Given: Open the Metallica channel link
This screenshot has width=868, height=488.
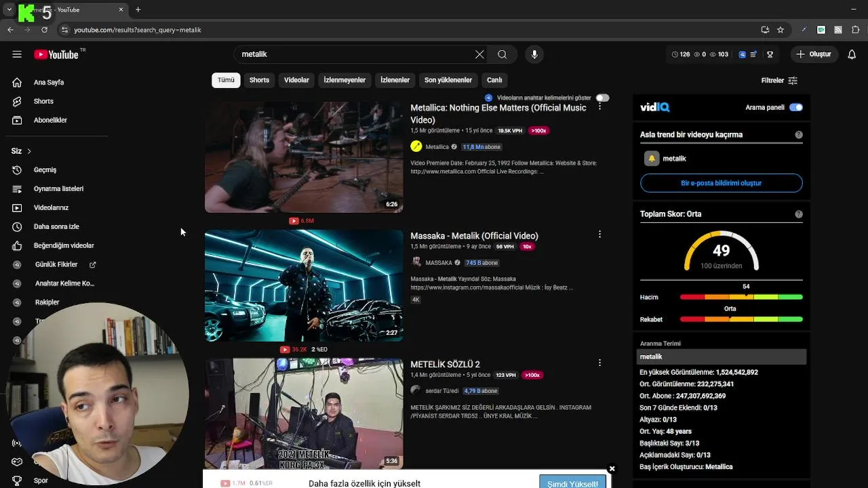Looking at the screenshot, I should click(437, 147).
